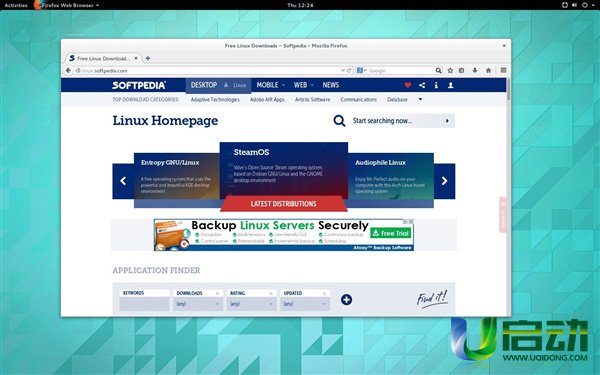Open the Artistic Software category
The image size is (600, 375).
tap(312, 99)
